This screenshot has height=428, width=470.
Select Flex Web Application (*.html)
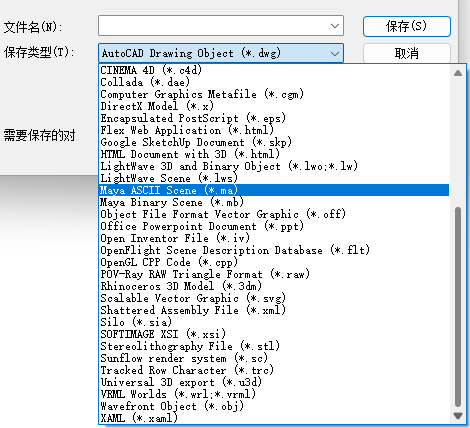(x=274, y=130)
